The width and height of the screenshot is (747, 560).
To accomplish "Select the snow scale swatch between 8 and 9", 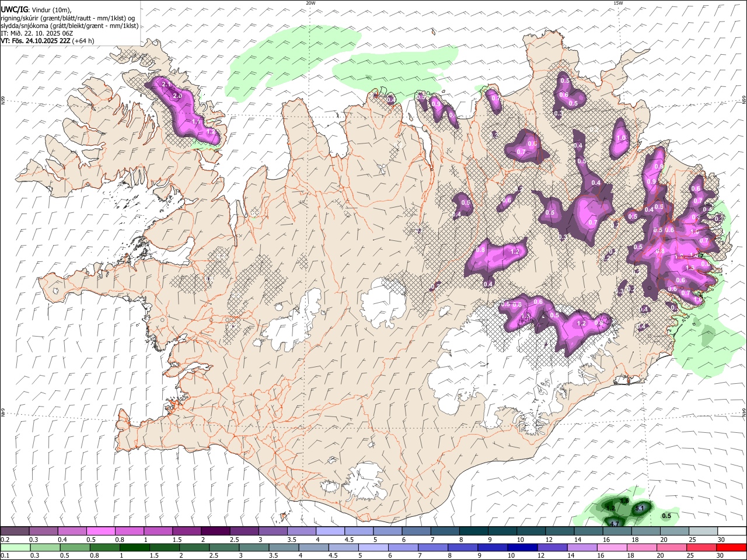I will pos(473,531).
